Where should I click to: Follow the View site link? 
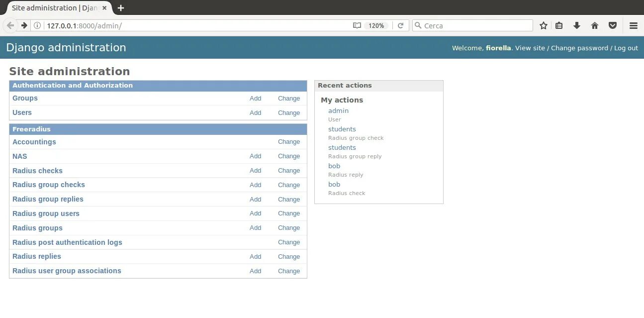click(x=530, y=48)
